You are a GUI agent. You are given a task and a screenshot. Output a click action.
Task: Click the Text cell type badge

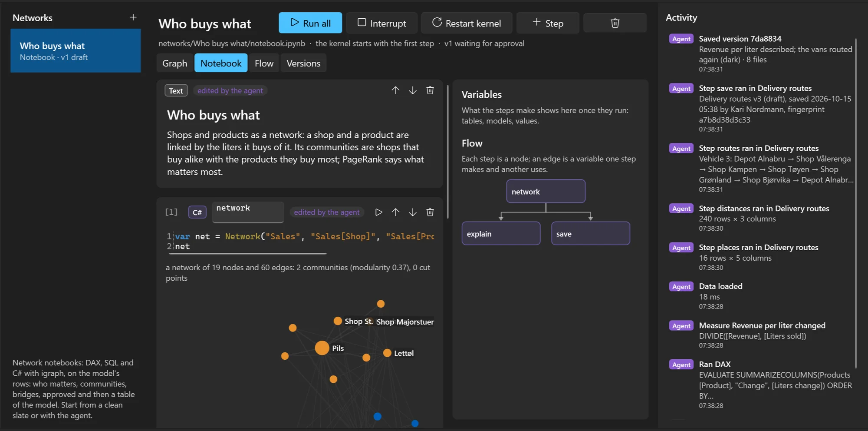[x=176, y=90]
